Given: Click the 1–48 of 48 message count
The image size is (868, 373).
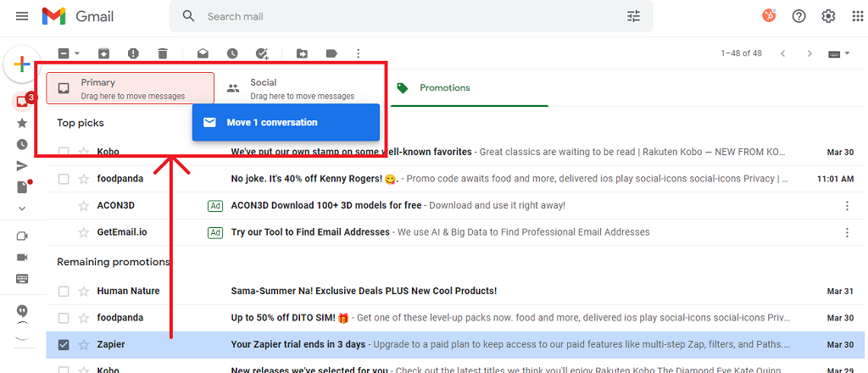Looking at the screenshot, I should tap(741, 53).
